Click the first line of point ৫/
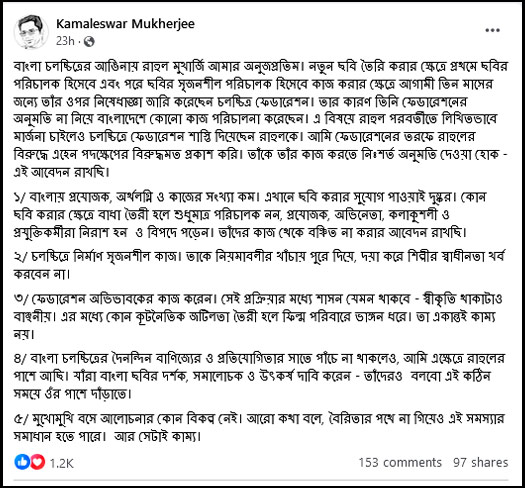Image resolution: width=525 pixels, height=488 pixels. tap(258, 419)
